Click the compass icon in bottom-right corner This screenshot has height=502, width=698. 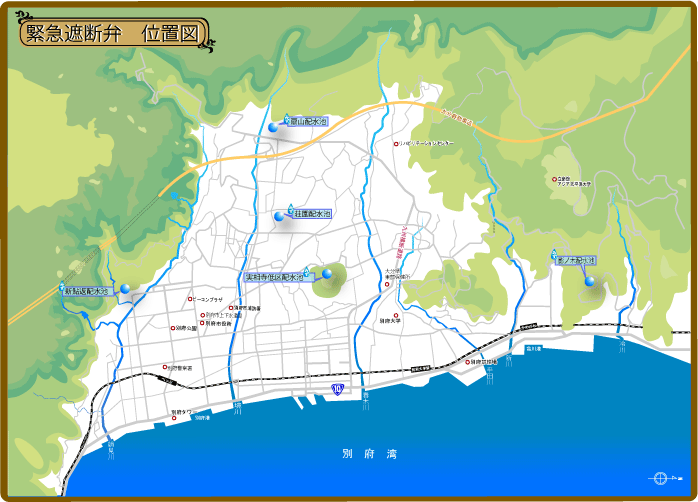pyautogui.click(x=661, y=477)
